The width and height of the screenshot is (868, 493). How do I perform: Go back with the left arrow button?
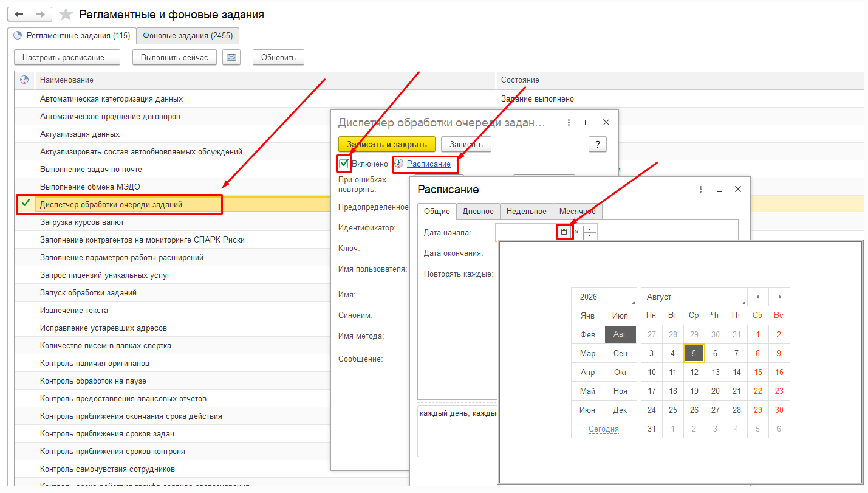point(18,14)
